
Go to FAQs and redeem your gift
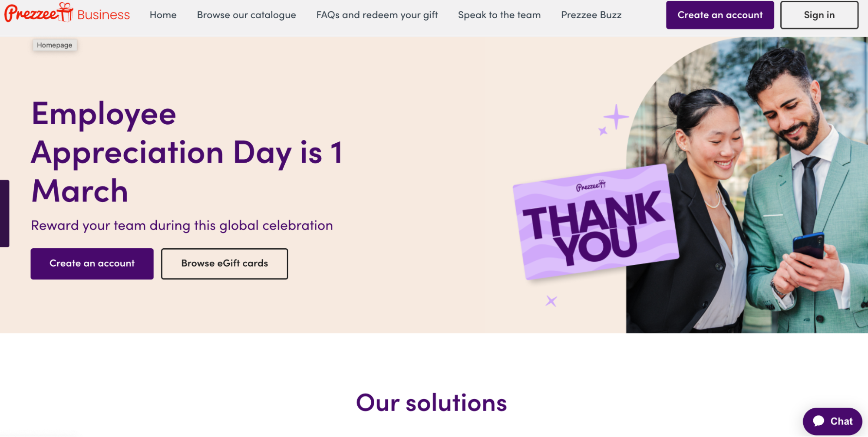pyautogui.click(x=377, y=15)
